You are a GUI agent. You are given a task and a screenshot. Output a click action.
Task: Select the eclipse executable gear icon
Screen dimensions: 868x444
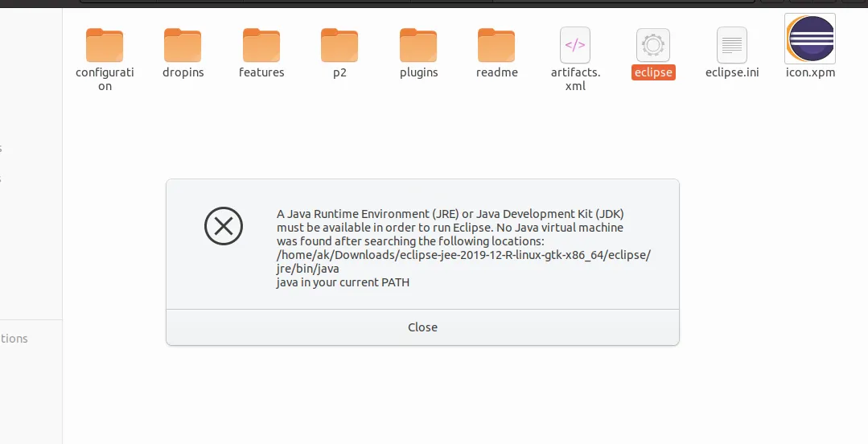tap(653, 45)
